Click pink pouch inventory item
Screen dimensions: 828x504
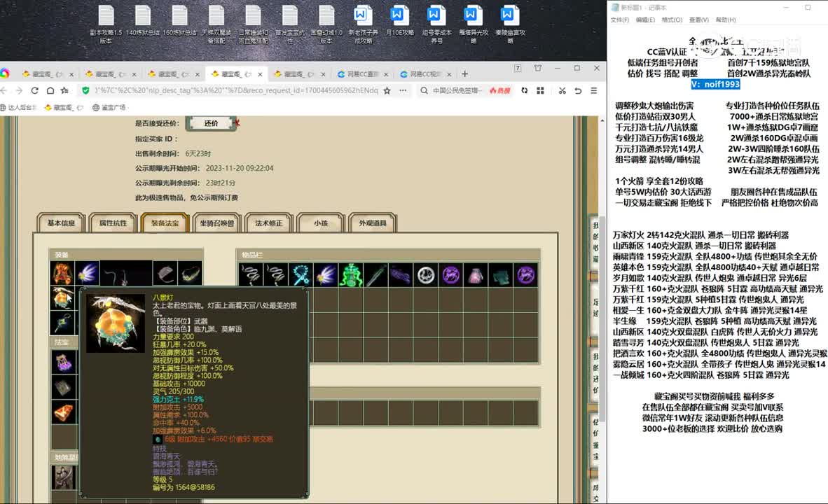[476, 275]
